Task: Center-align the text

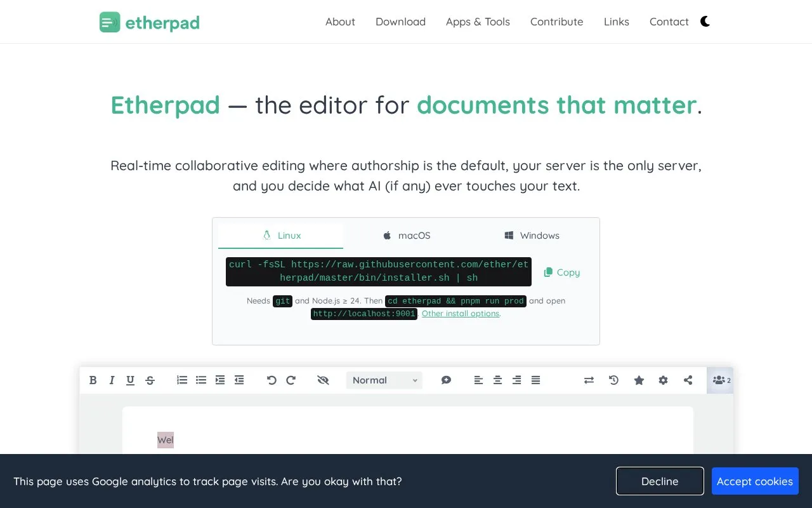Action: (497, 380)
